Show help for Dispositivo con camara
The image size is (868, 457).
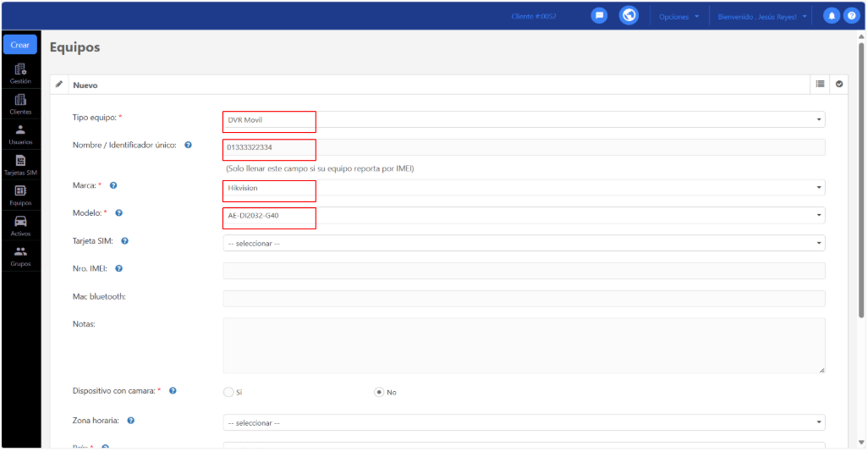173,391
